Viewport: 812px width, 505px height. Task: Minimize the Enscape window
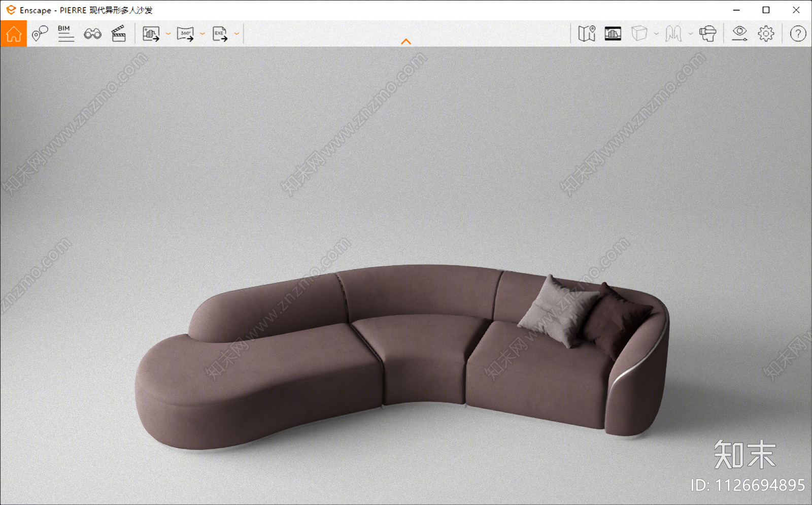[736, 10]
